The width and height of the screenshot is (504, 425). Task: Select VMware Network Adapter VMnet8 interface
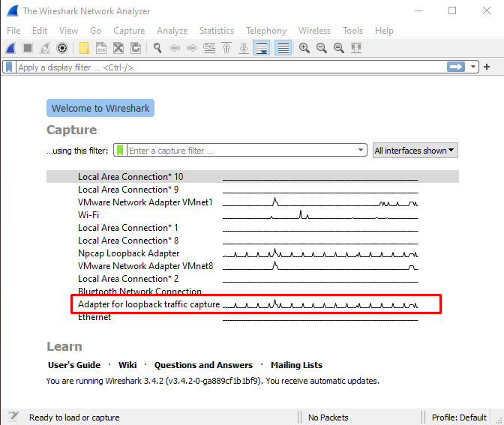click(x=253, y=266)
